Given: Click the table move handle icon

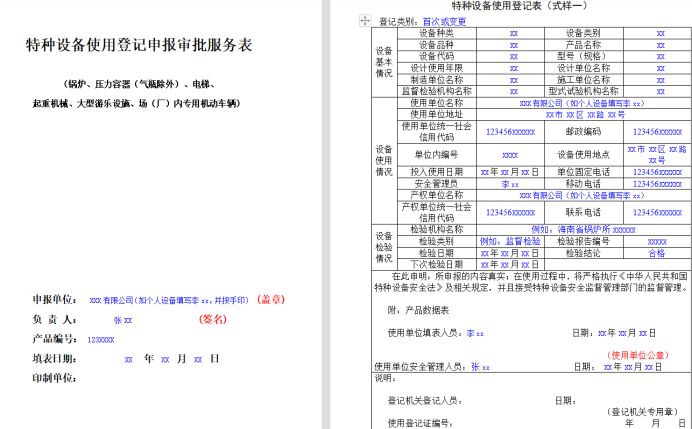Looking at the screenshot, I should click(365, 20).
